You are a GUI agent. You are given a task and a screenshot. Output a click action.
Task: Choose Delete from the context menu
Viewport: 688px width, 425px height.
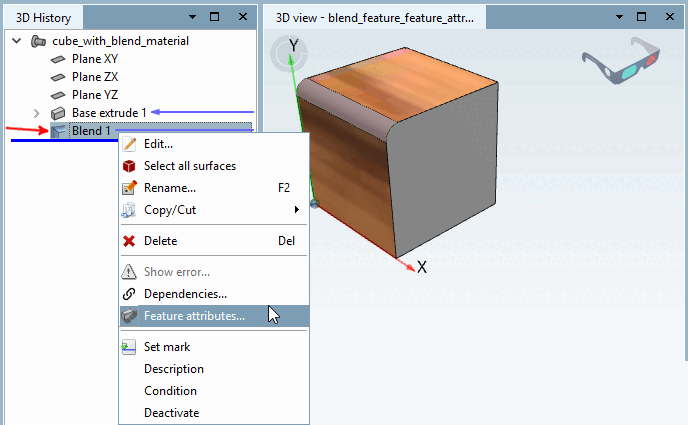(214, 241)
